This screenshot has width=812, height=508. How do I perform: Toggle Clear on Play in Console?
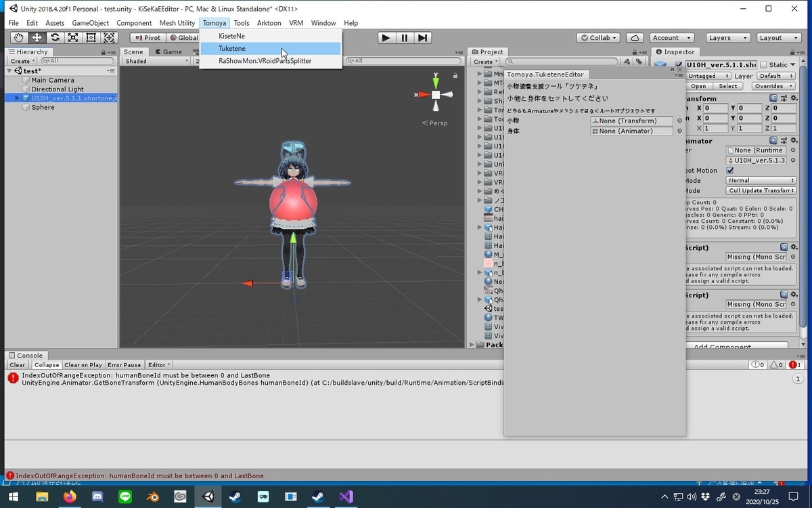[x=83, y=365]
